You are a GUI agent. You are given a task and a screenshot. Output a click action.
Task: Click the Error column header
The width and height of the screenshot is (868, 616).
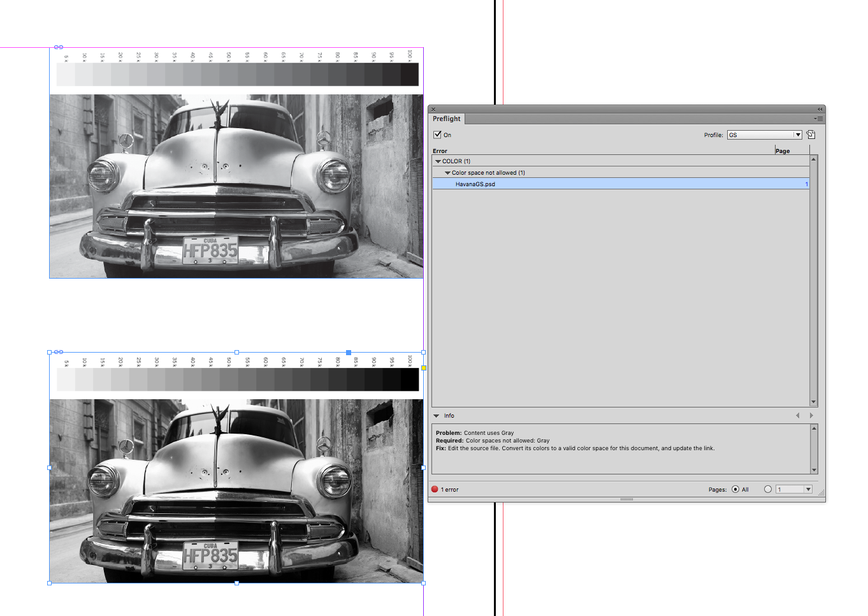tap(440, 151)
